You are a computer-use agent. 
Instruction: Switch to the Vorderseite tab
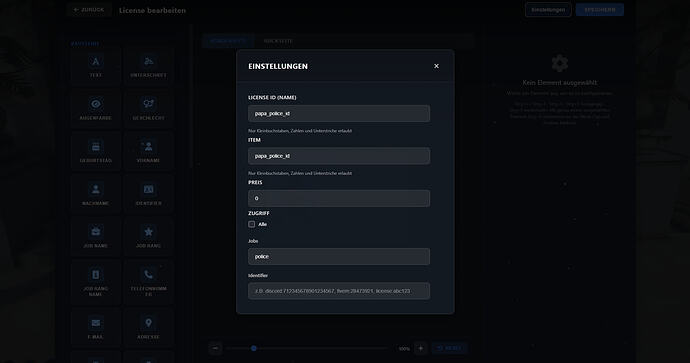[x=228, y=41]
